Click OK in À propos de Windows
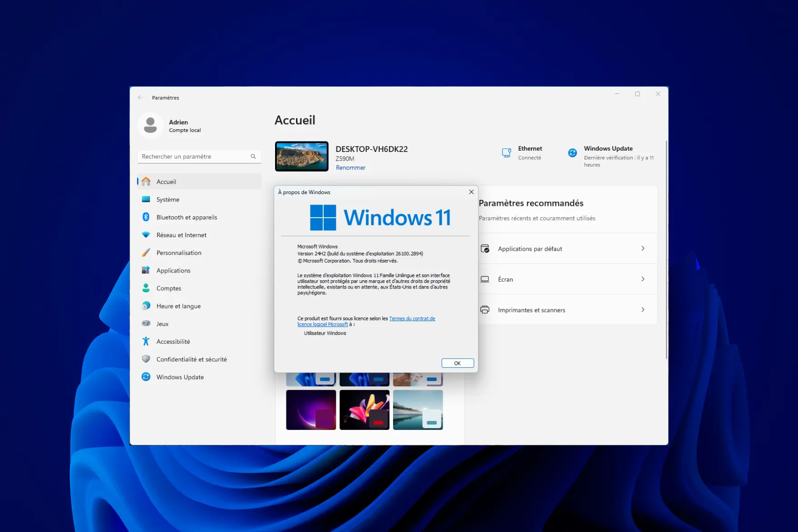This screenshot has height=532, width=798. (x=458, y=363)
